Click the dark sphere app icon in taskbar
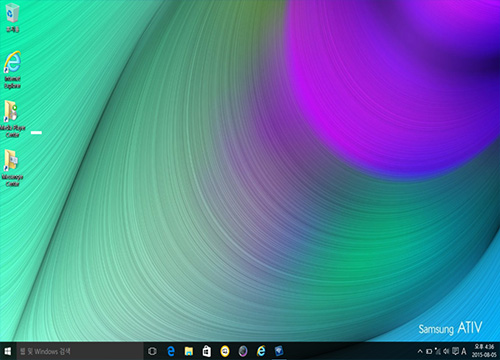500x360 pixels. click(243, 351)
